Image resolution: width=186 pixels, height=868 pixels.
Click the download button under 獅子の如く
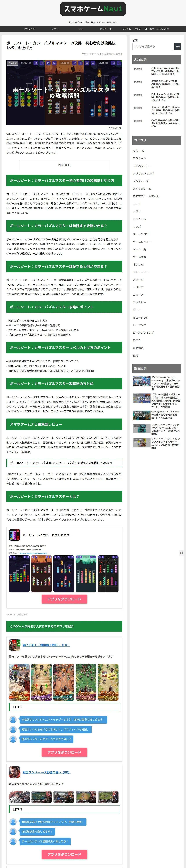pos(64,752)
